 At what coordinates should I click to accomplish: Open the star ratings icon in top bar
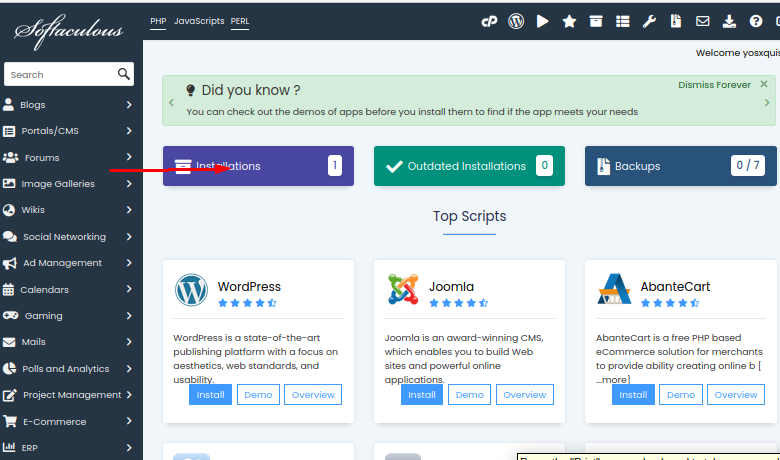569,21
